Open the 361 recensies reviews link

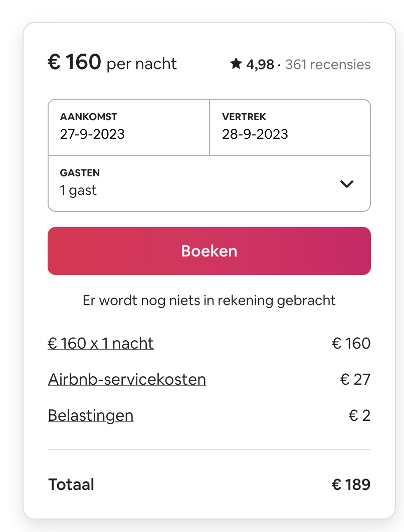click(328, 65)
